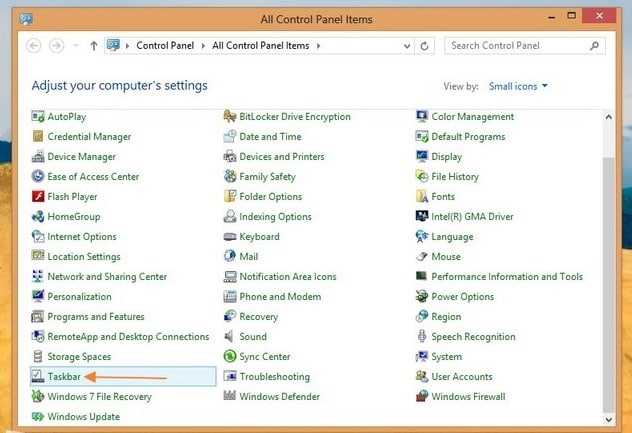Open User Accounts link

pyautogui.click(x=462, y=377)
